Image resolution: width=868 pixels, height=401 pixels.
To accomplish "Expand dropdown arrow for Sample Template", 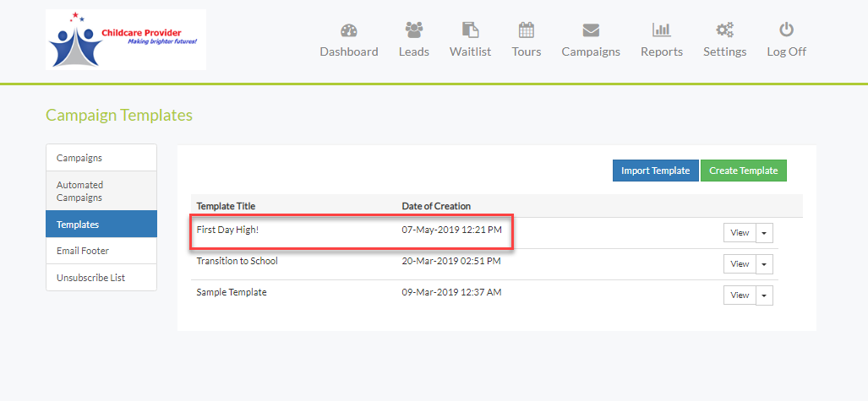I will 765,295.
